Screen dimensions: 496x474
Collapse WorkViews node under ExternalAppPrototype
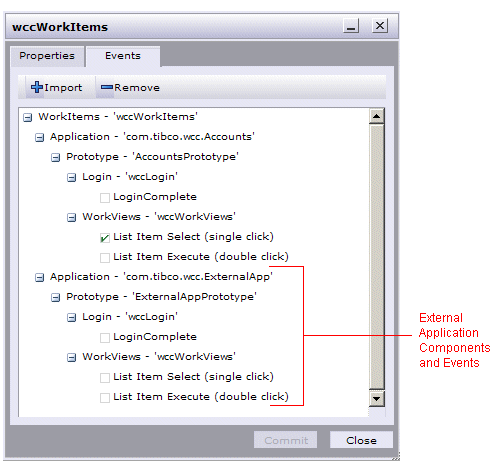pos(72,357)
